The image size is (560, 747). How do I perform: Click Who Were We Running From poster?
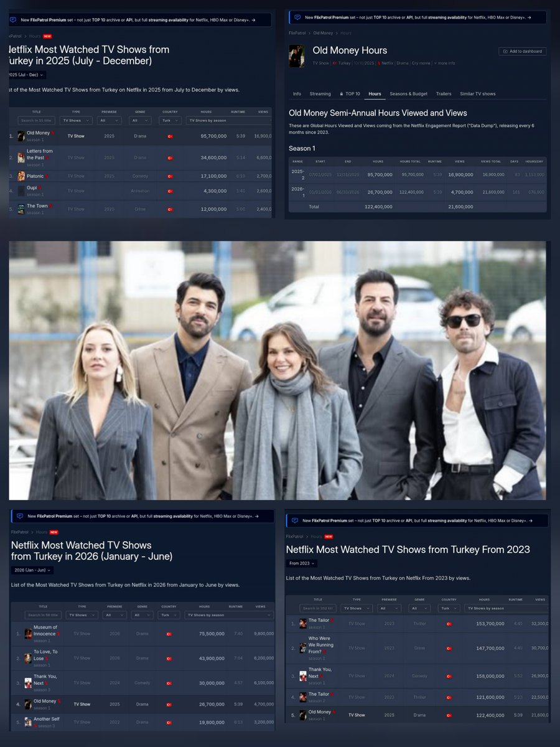click(x=303, y=648)
